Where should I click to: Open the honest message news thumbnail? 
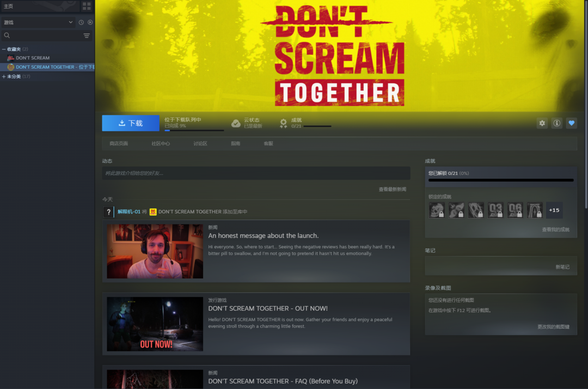click(155, 251)
